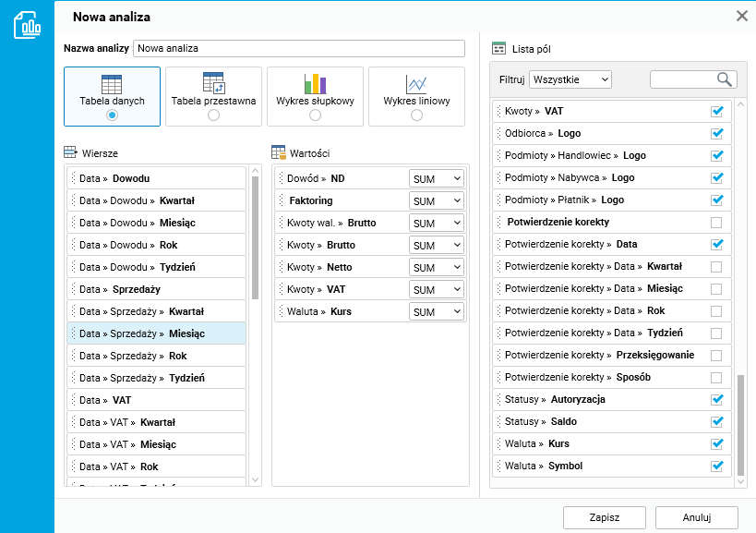Click the Nazwa analizy text field

(299, 48)
